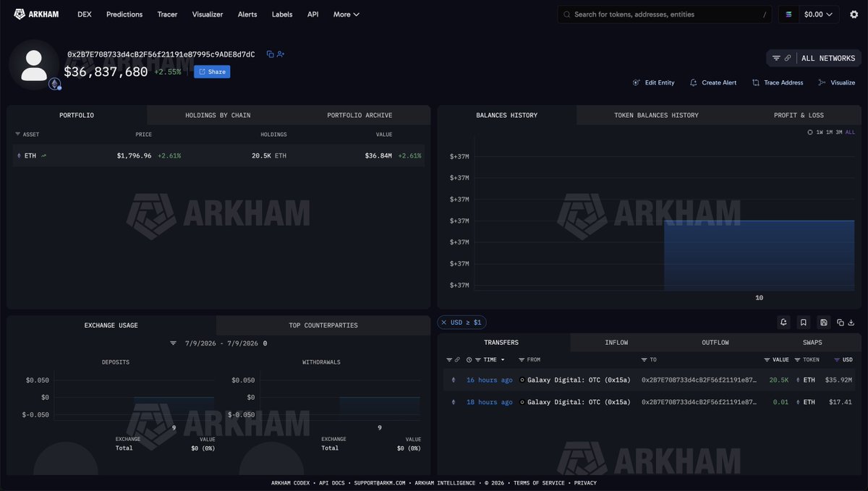Click the filter icon in All Networks box
868x491 pixels.
pyautogui.click(x=776, y=59)
